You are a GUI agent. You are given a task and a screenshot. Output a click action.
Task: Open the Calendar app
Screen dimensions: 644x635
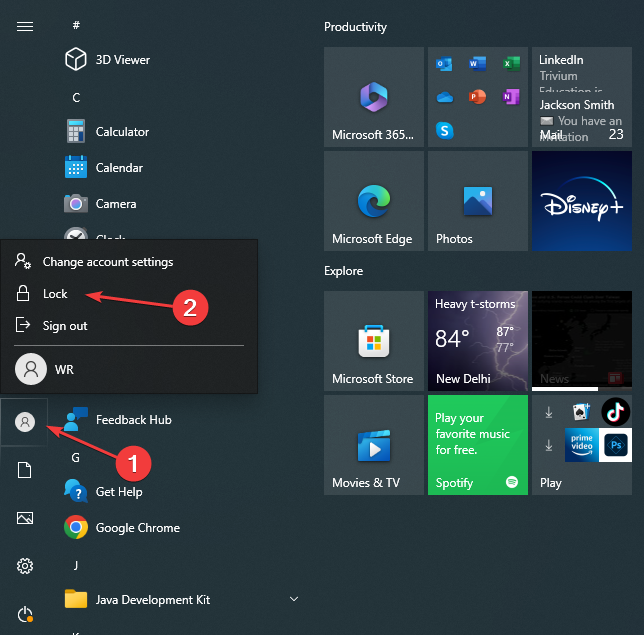pyautogui.click(x=104, y=168)
